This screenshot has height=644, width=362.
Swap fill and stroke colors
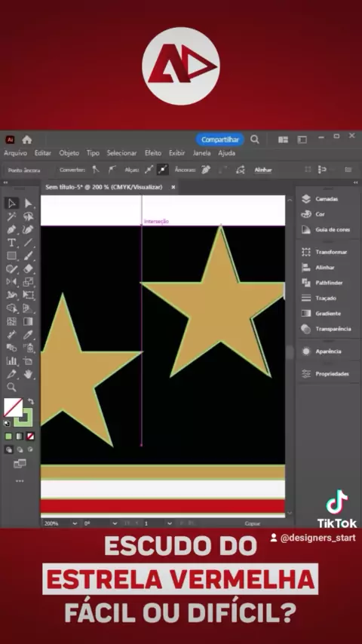(30, 401)
